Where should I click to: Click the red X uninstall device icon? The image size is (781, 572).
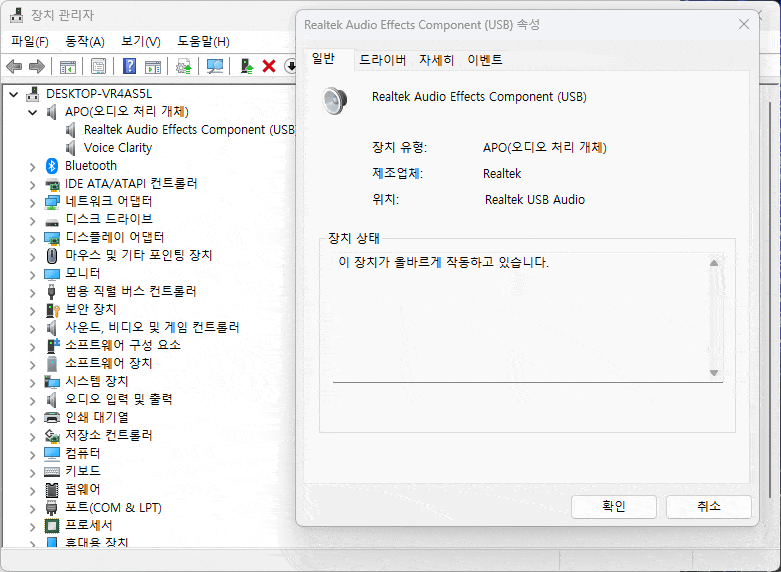click(x=268, y=66)
